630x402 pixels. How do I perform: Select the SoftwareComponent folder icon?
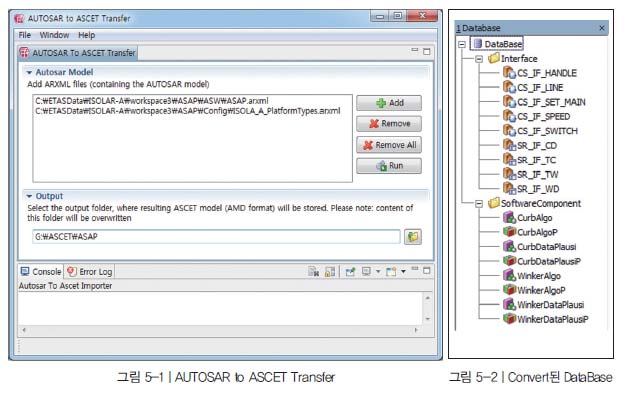494,203
